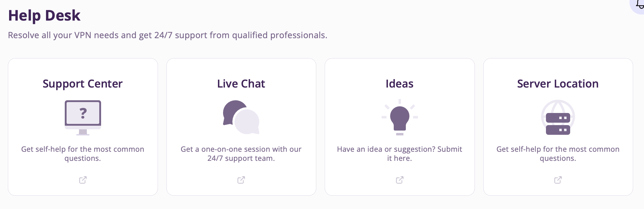Click the Help Desk page title
The image size is (644, 209).
pyautogui.click(x=44, y=15)
